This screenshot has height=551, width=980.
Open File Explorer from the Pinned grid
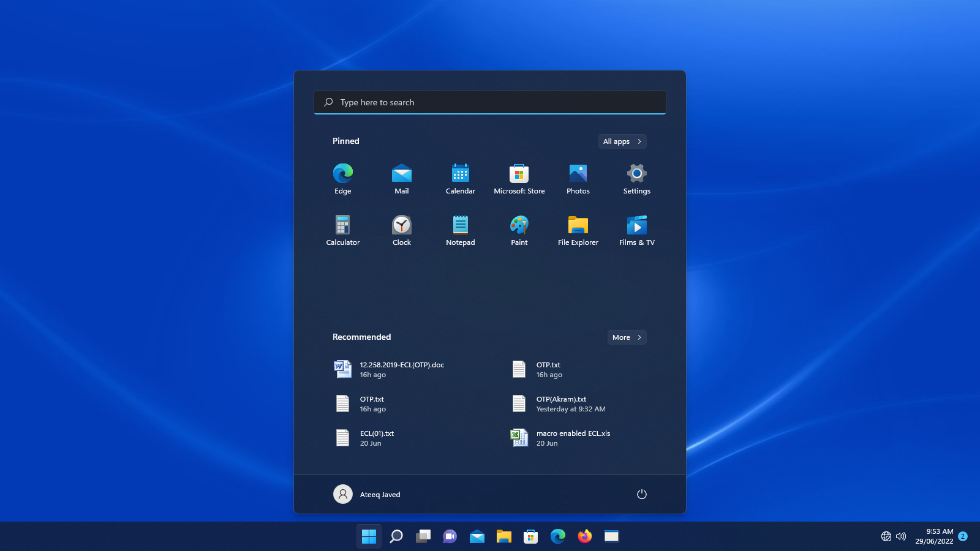pyautogui.click(x=578, y=230)
